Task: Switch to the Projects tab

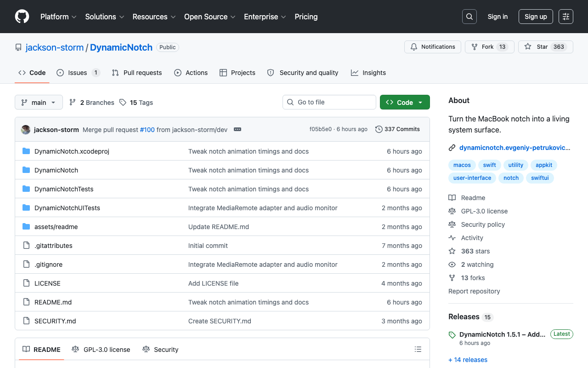Action: [x=237, y=73]
